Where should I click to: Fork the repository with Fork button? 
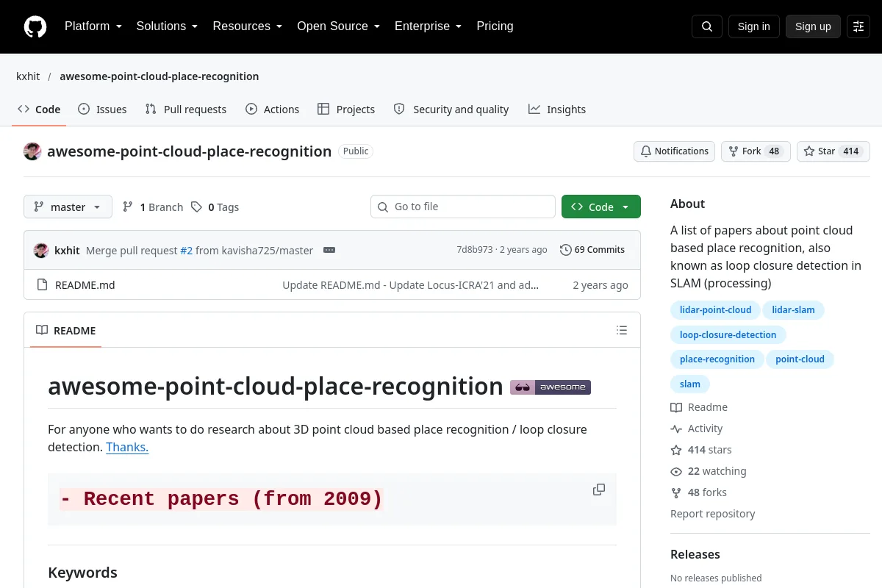(x=756, y=151)
